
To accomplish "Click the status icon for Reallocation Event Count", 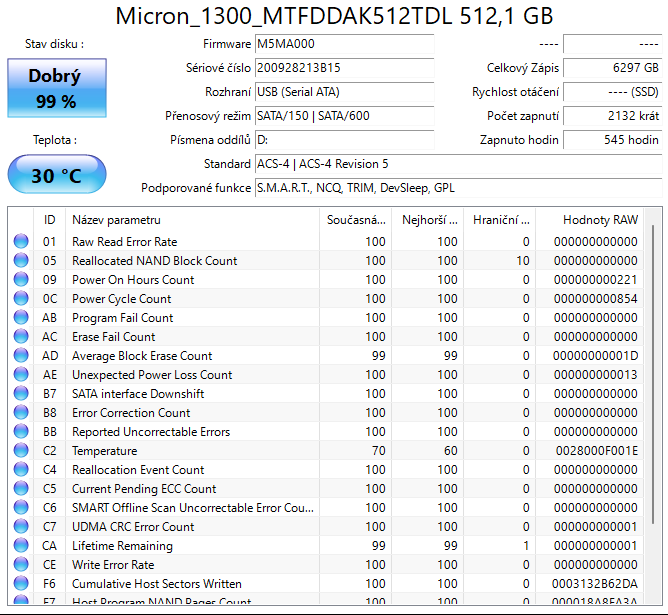I will pyautogui.click(x=21, y=469).
